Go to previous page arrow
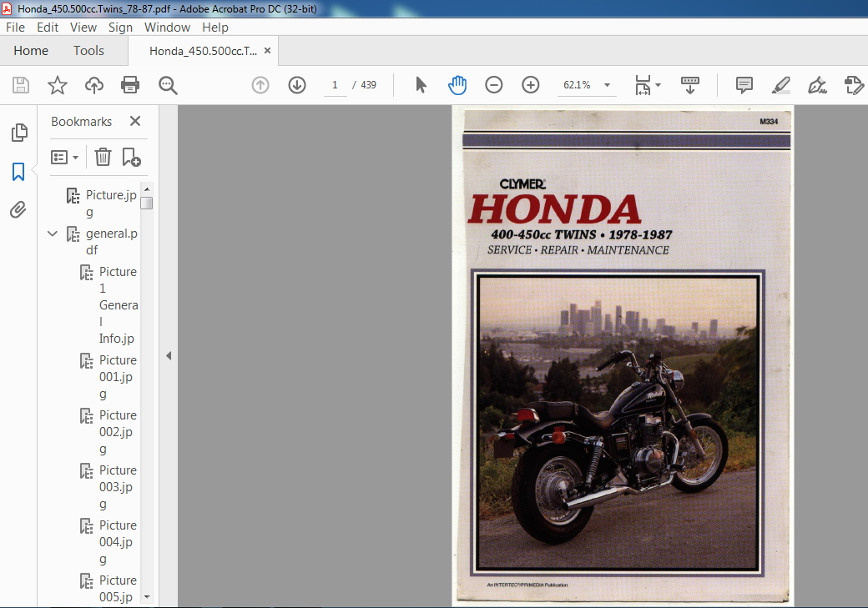The height and width of the screenshot is (608, 868). click(260, 85)
